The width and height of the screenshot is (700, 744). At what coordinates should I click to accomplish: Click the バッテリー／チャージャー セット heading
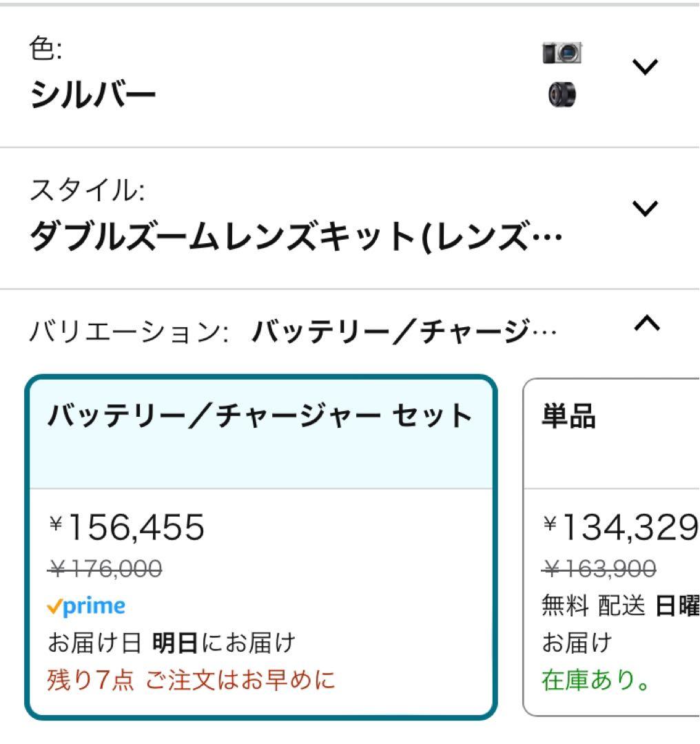[x=259, y=414]
